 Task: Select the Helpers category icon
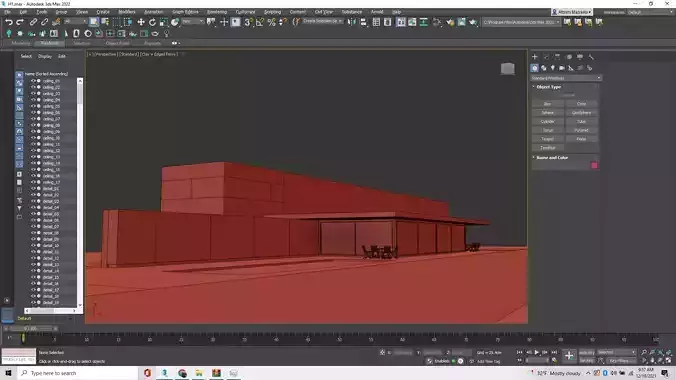(x=571, y=68)
